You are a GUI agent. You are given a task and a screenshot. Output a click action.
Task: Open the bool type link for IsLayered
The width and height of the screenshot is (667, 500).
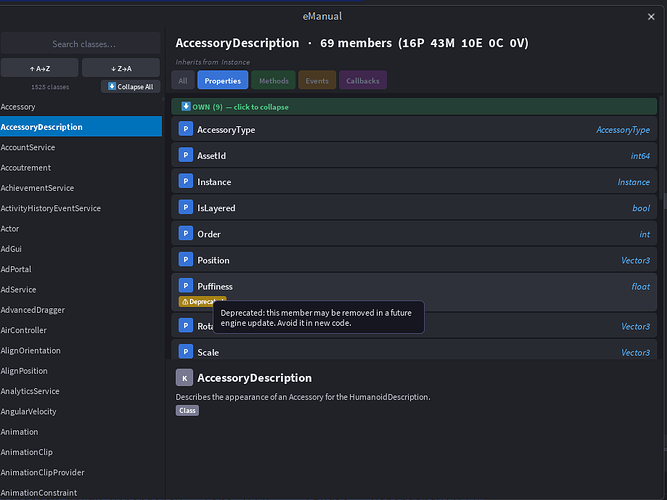pyautogui.click(x=641, y=208)
